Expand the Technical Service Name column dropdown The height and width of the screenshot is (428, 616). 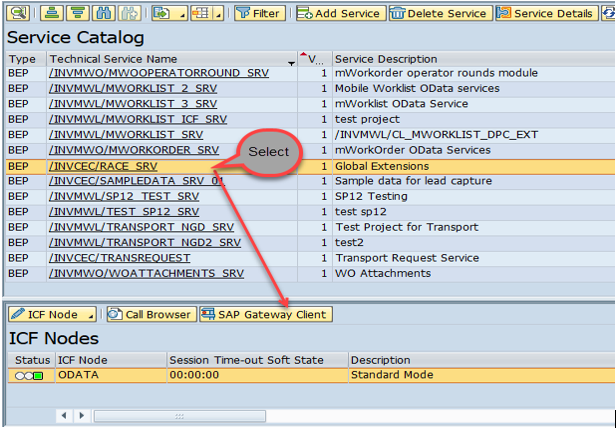(292, 62)
